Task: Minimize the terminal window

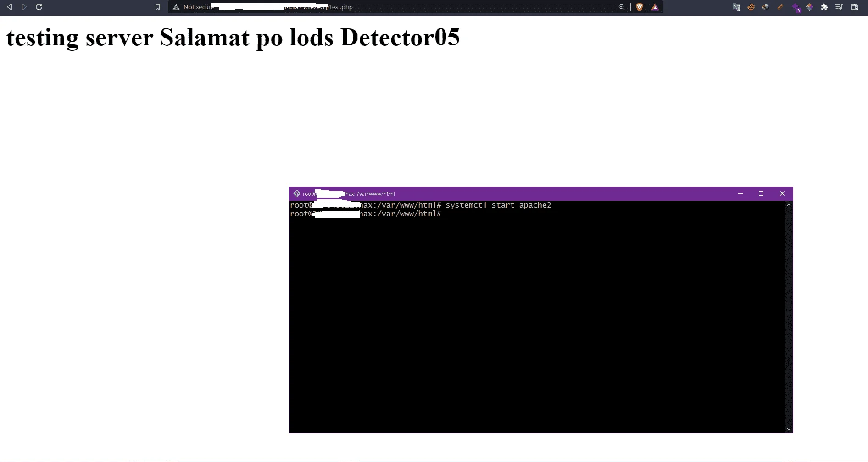Action: [x=740, y=193]
